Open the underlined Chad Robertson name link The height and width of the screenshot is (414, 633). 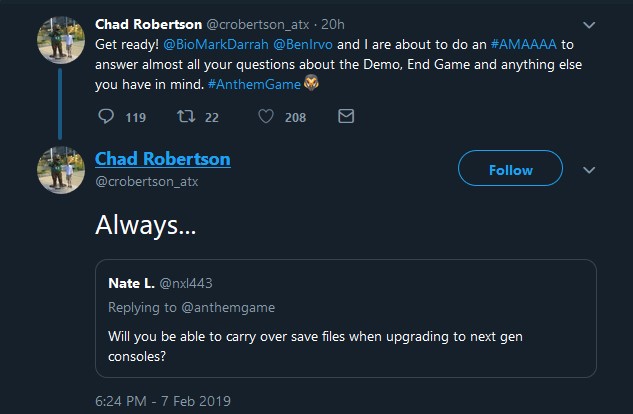pyautogui.click(x=162, y=159)
